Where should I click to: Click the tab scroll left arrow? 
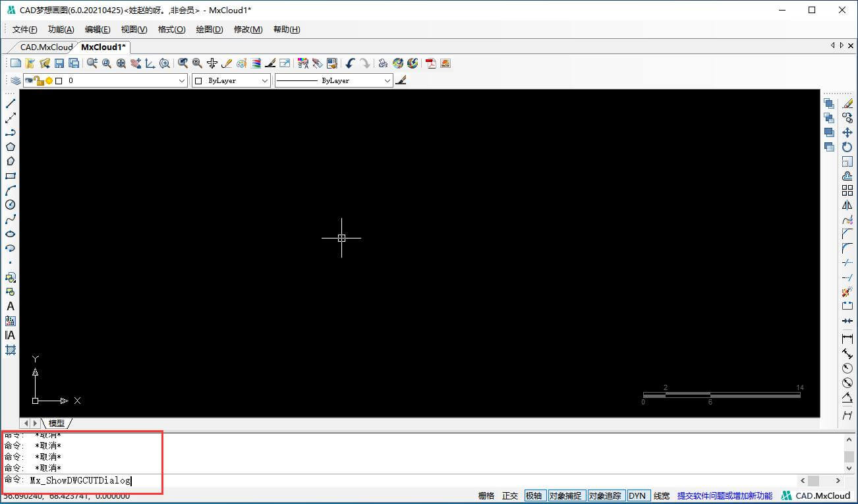tap(833, 45)
